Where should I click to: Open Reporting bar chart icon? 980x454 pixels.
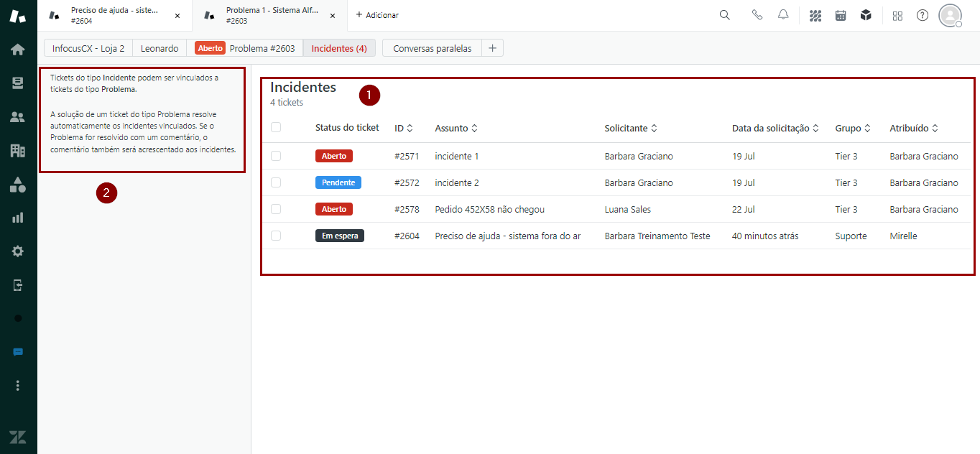point(17,218)
